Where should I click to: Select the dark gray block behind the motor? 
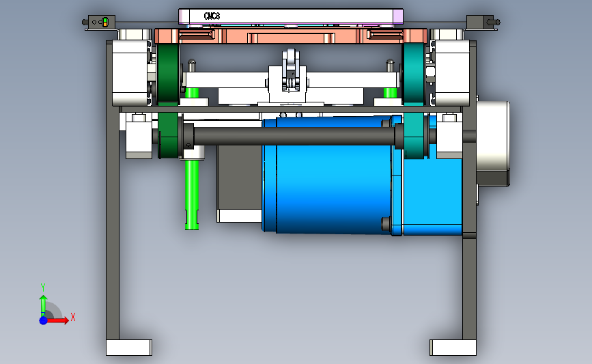pos(240,178)
